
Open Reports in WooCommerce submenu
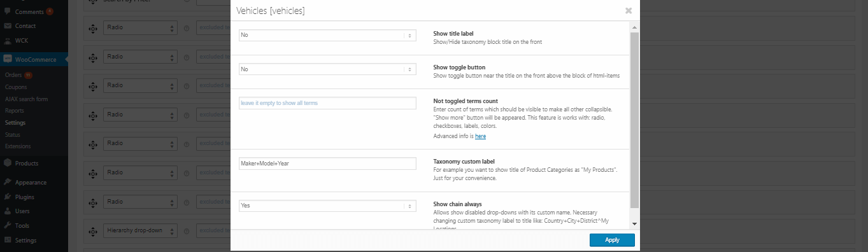pos(15,110)
